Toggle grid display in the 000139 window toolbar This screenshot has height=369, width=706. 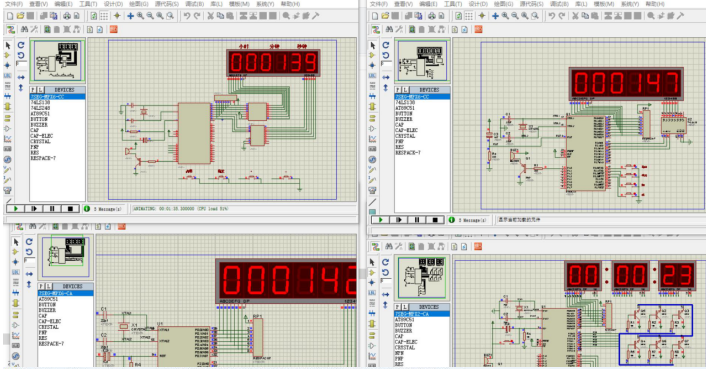[104, 16]
